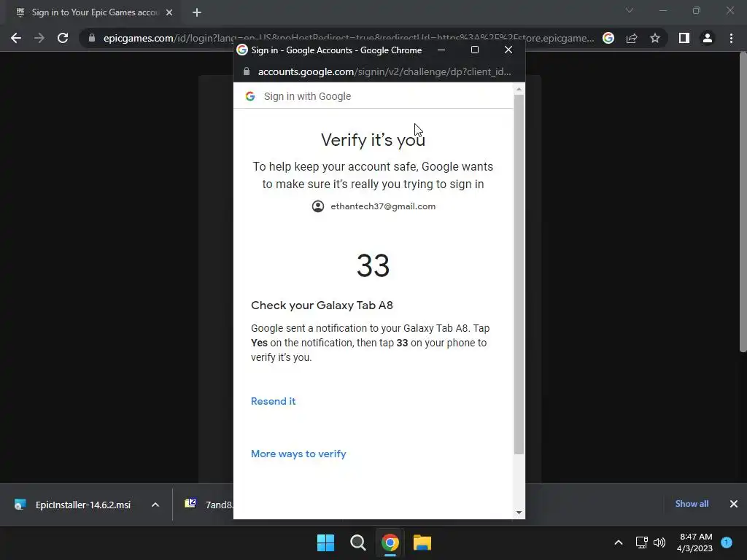Click the popup scrollbar up arrow

tap(519, 89)
